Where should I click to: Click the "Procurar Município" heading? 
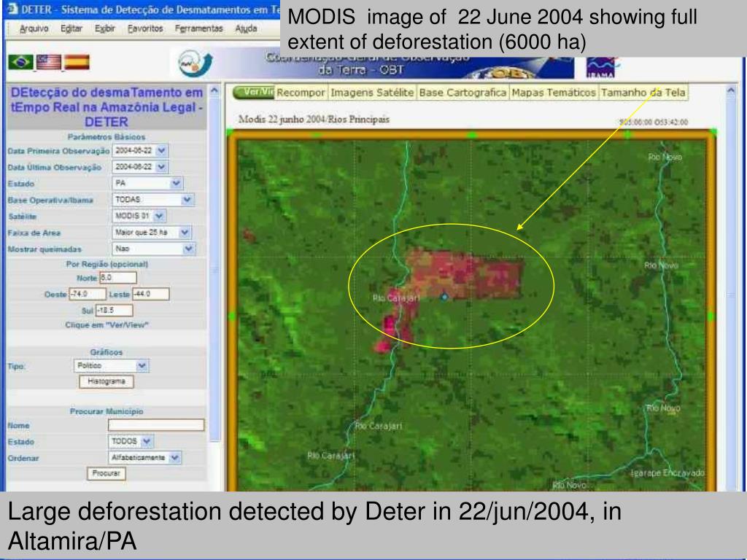click(x=107, y=411)
